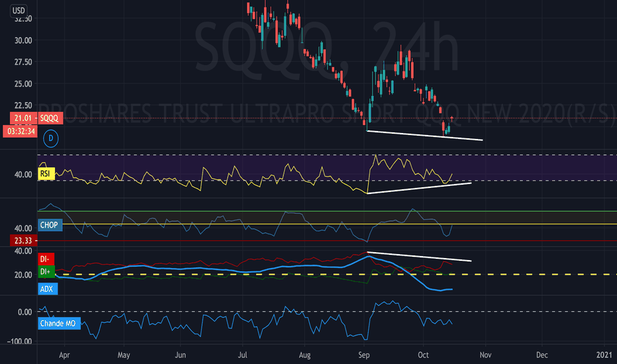Click the 30.00 price scale value

pos(23,40)
